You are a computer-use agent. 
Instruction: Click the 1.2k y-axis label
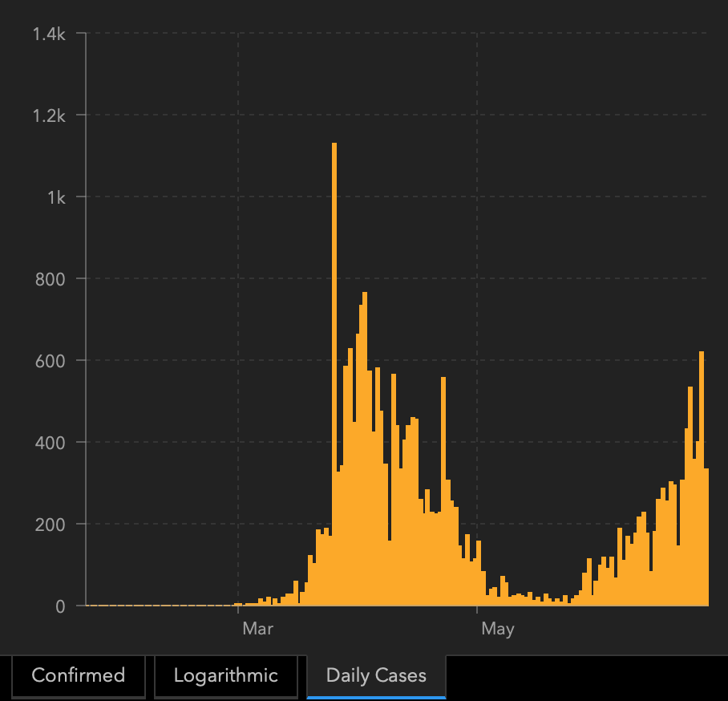[x=49, y=115]
